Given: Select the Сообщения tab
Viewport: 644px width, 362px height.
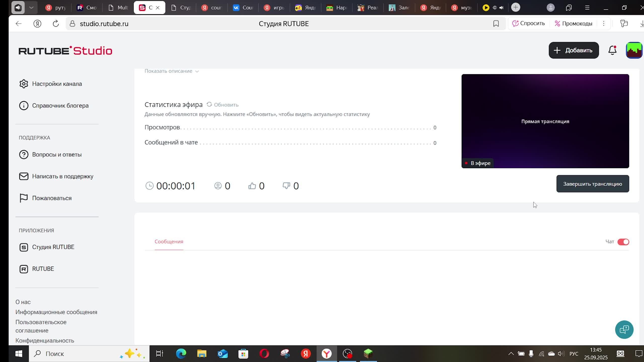Looking at the screenshot, I should [169, 242].
